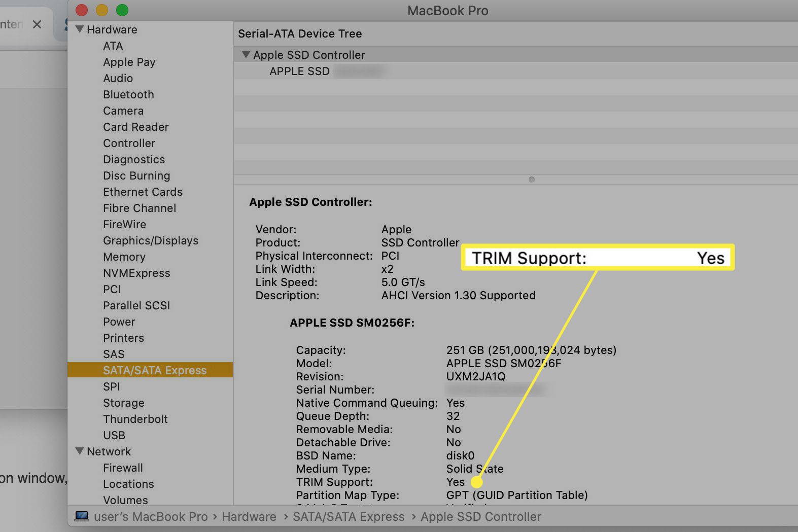Select Apple Pay in the sidebar
Image resolution: width=798 pixels, height=532 pixels.
pos(129,62)
